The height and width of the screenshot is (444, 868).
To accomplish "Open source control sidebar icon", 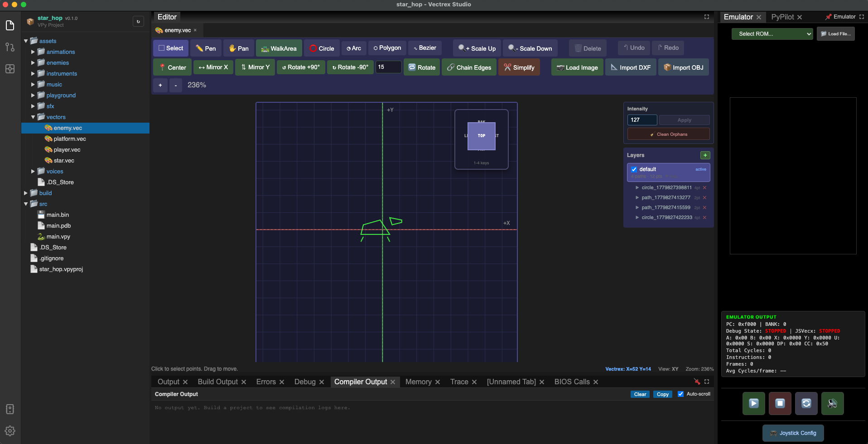I will tap(10, 47).
